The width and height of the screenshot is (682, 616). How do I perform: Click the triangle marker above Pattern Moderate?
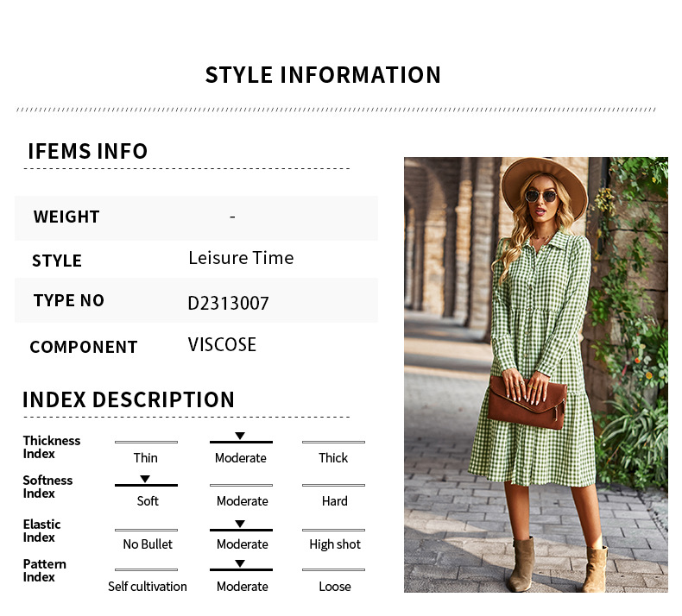pos(240,563)
